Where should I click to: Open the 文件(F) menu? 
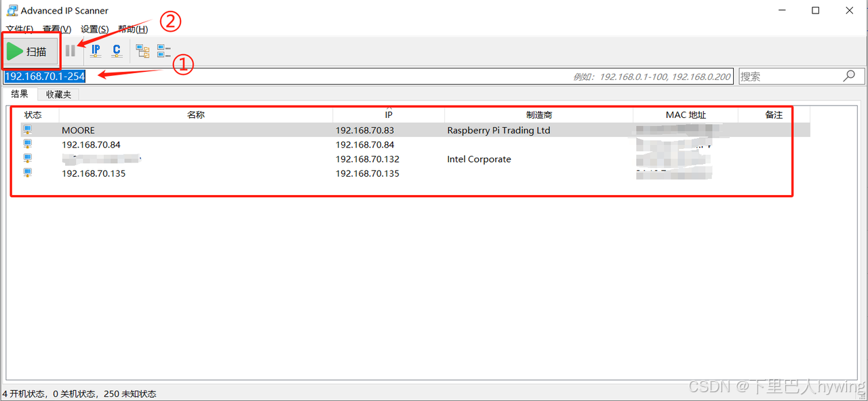point(20,29)
